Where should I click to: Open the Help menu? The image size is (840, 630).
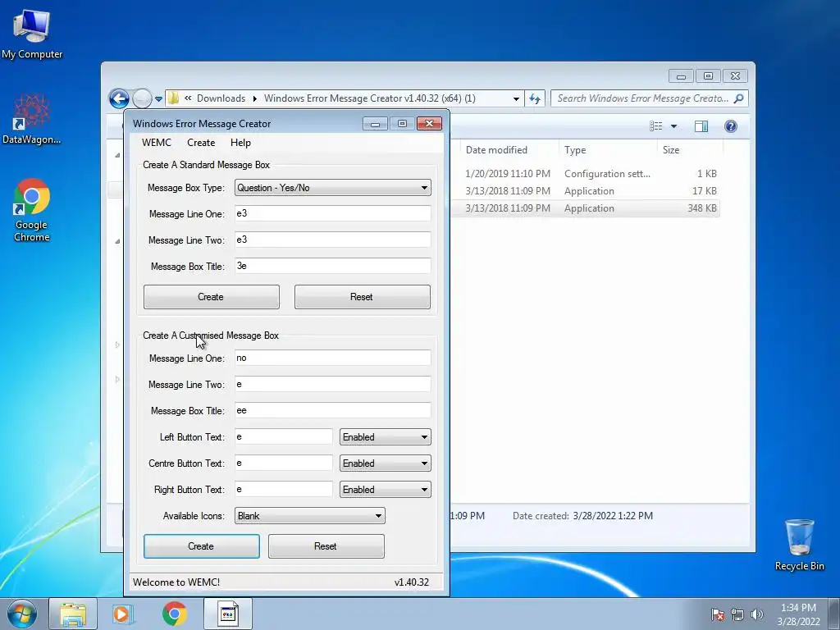pos(240,143)
